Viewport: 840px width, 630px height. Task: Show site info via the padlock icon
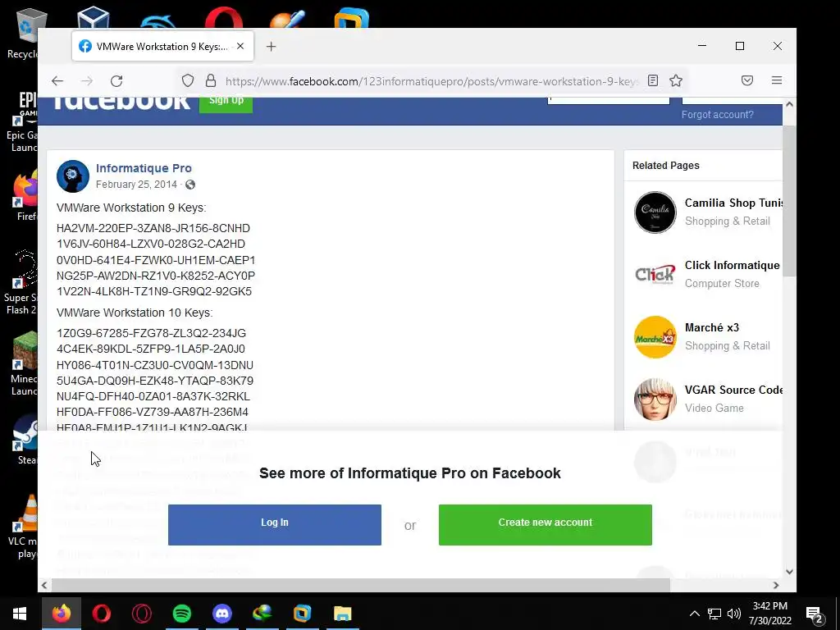tap(211, 81)
